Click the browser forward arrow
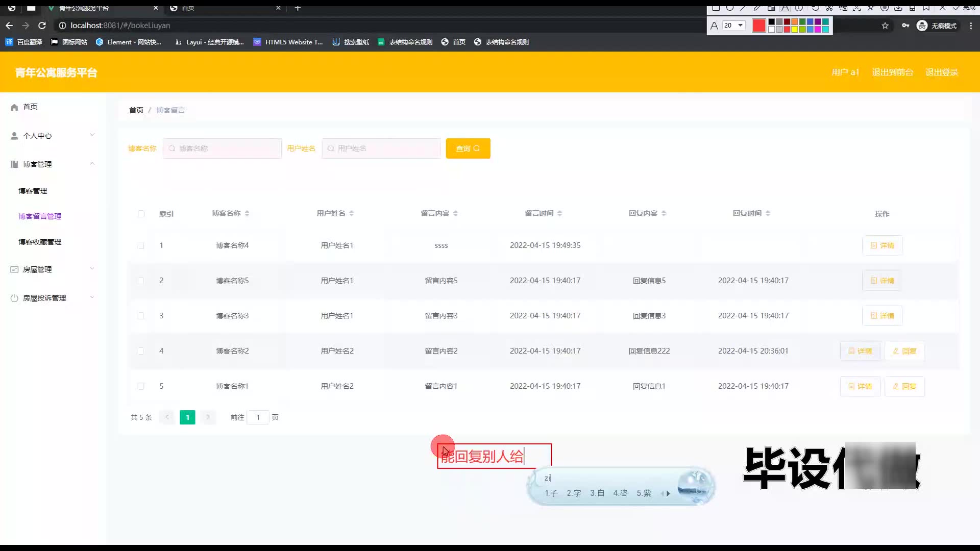 [x=26, y=26]
